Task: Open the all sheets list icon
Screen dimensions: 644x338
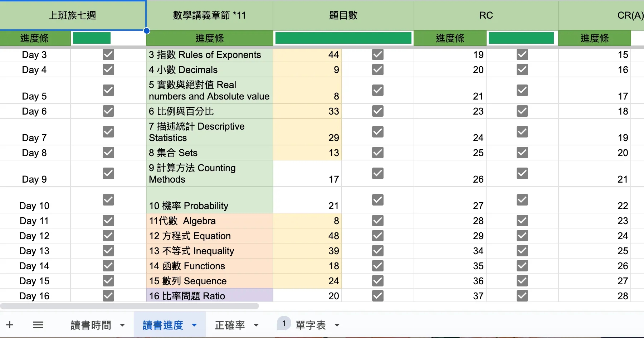Action: pyautogui.click(x=38, y=325)
